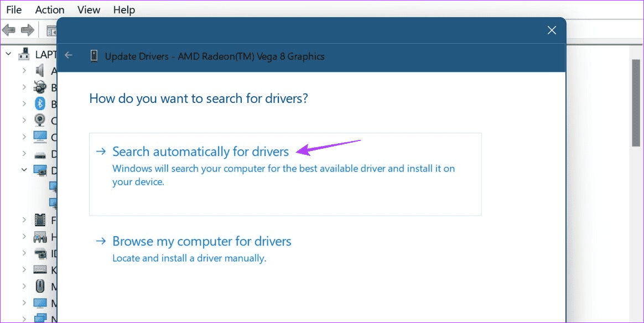
Task: Expand the Monitors chevron below the Mice row
Action: click(x=24, y=303)
